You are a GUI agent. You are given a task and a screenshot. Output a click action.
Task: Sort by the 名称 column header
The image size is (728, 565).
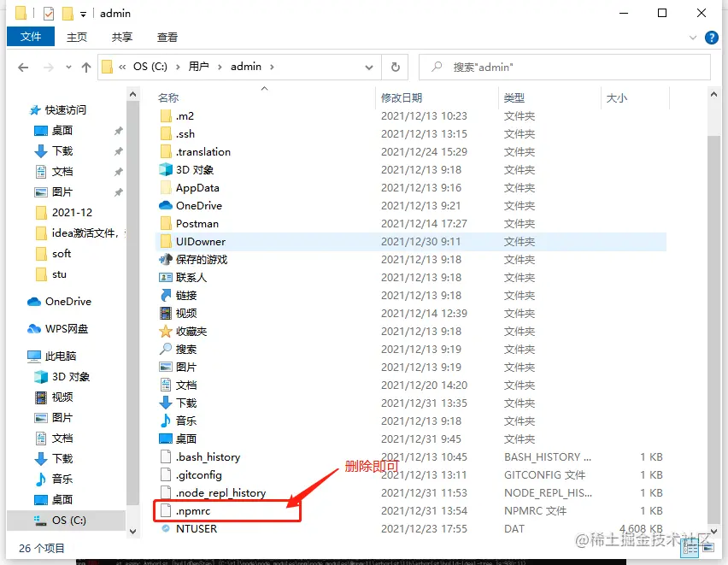coord(168,98)
